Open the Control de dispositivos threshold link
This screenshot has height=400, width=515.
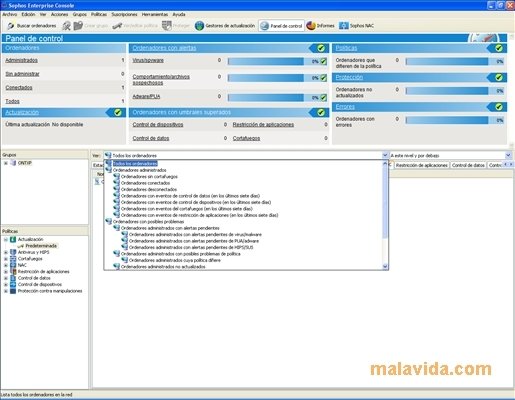[158, 125]
